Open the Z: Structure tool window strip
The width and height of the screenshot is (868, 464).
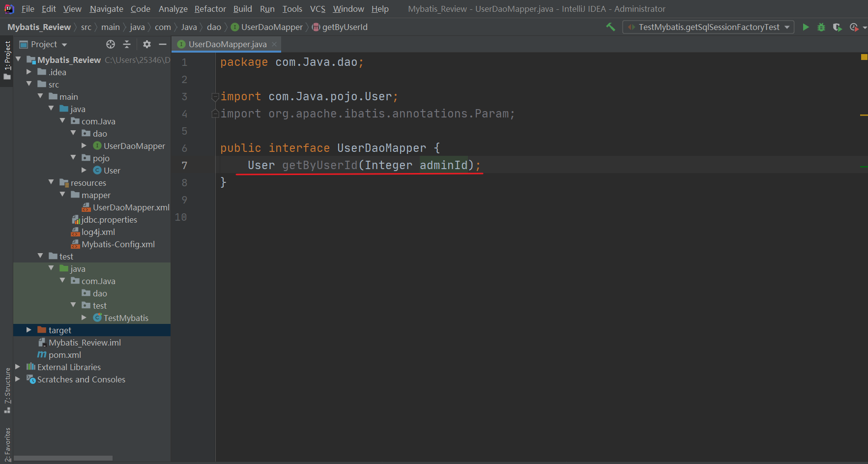click(x=7, y=390)
